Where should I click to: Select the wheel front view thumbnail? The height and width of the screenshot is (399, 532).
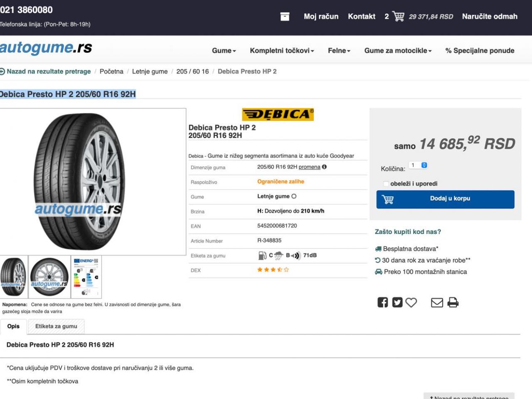49,277
